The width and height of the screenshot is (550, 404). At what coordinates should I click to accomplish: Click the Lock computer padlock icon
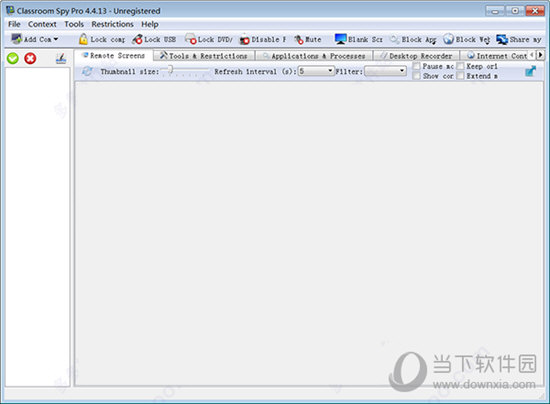click(x=83, y=39)
